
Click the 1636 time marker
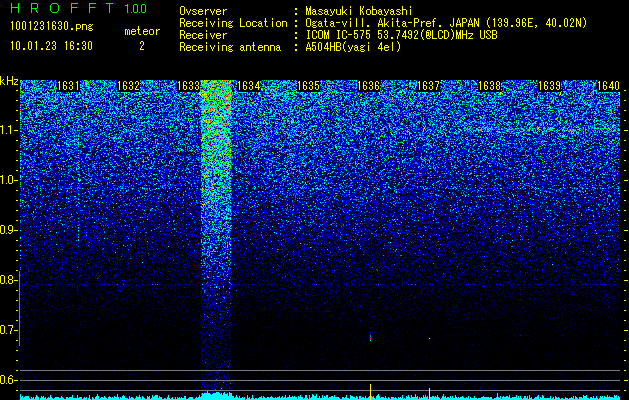368,86
